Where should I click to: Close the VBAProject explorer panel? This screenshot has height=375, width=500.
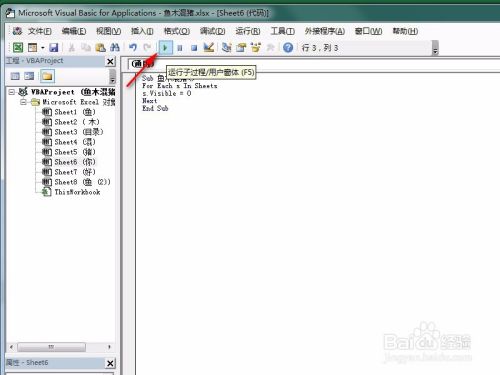[x=110, y=62]
